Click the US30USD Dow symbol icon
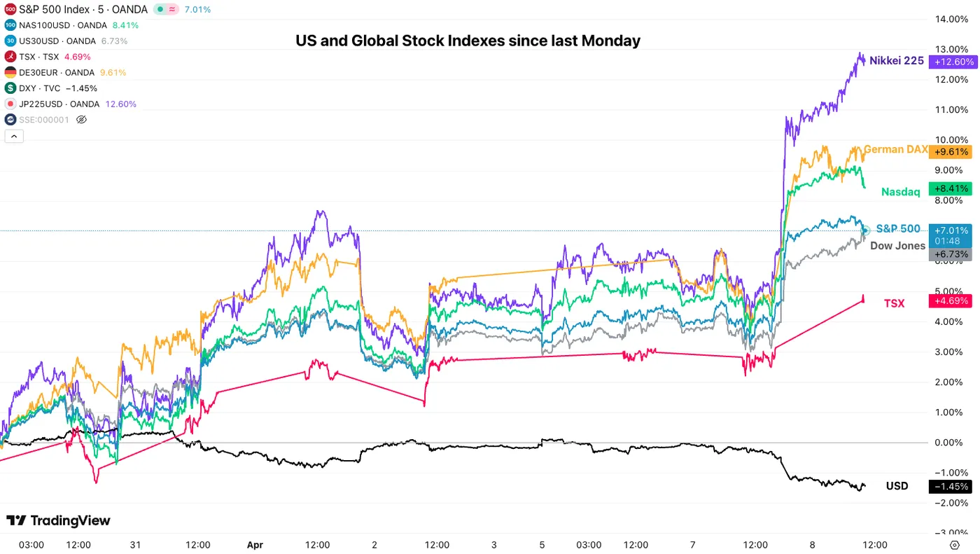 10,41
